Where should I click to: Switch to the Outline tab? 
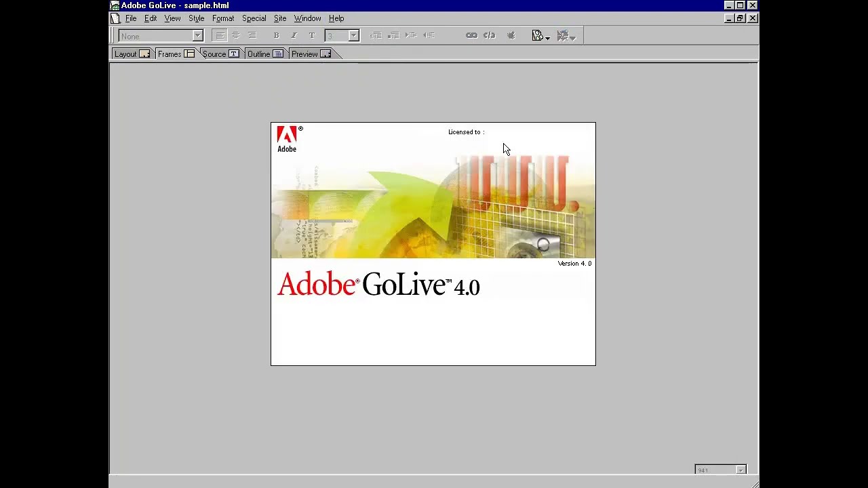pyautogui.click(x=265, y=54)
